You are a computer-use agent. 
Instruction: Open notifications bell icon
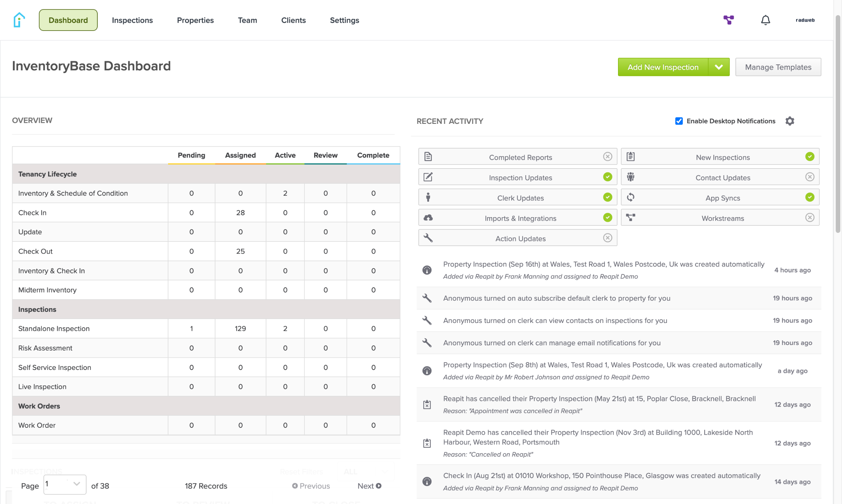click(765, 20)
